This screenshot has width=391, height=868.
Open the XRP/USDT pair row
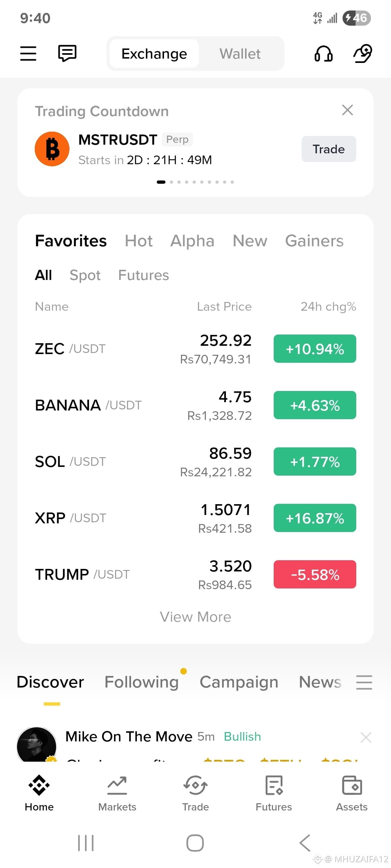point(195,518)
